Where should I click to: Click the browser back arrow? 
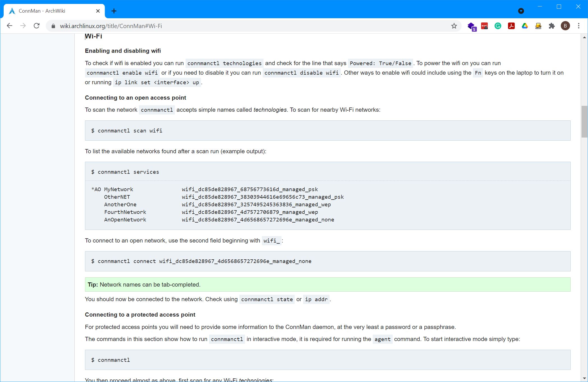(10, 26)
